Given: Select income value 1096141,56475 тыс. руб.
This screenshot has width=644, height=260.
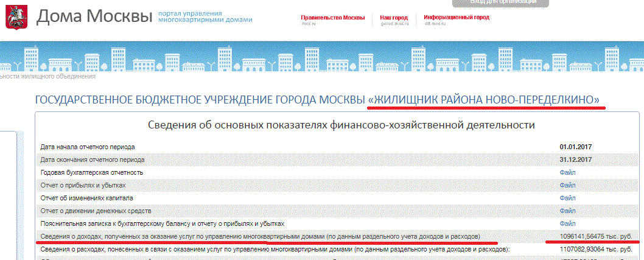Looking at the screenshot, I should coord(596,237).
